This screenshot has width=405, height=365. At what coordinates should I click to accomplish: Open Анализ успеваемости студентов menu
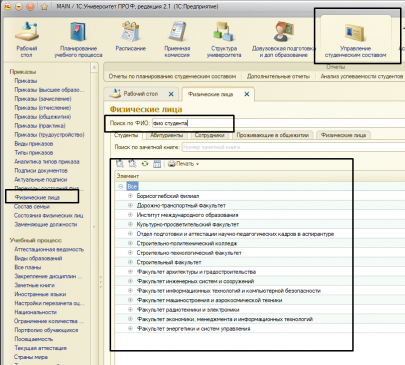(362, 76)
